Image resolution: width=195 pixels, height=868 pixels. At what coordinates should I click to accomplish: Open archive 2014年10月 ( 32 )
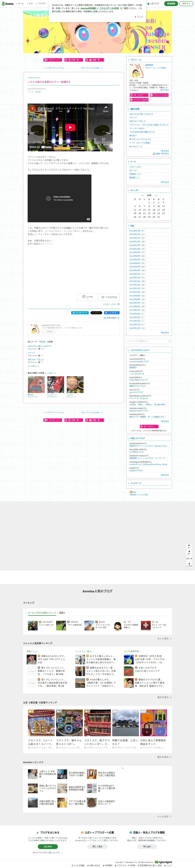click(137, 249)
